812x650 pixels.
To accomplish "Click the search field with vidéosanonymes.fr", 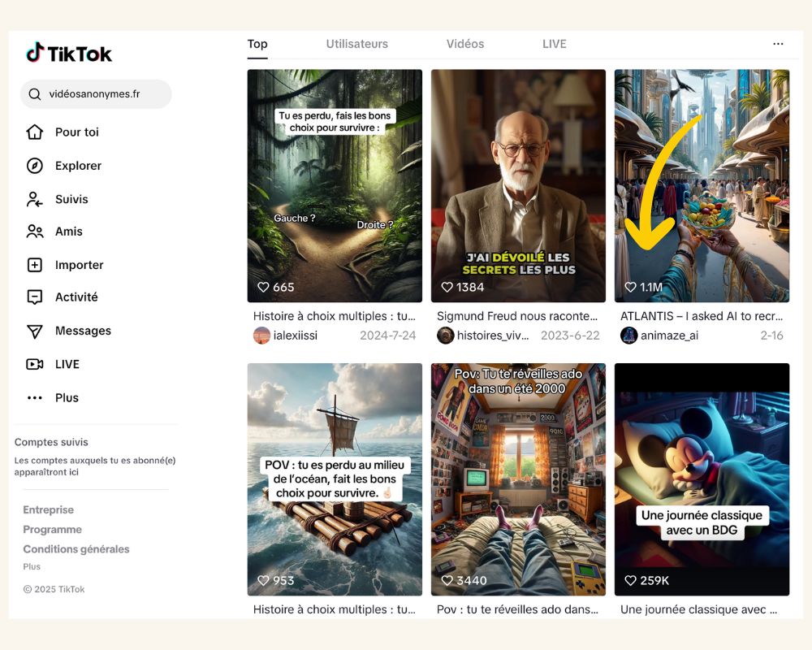I will (x=101, y=94).
